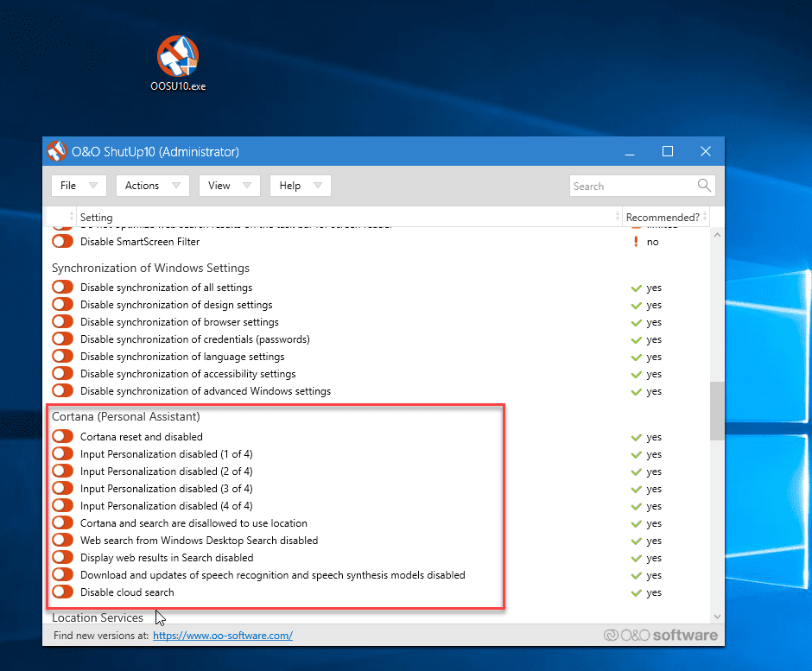This screenshot has height=671, width=812.
Task: Click green checkmark for Cortana reset row
Action: point(637,438)
